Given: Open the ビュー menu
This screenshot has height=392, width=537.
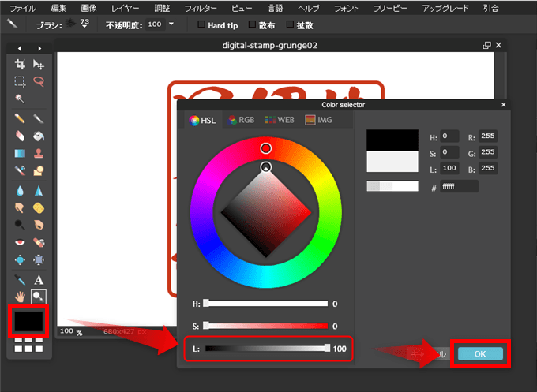Looking at the screenshot, I should 242,8.
